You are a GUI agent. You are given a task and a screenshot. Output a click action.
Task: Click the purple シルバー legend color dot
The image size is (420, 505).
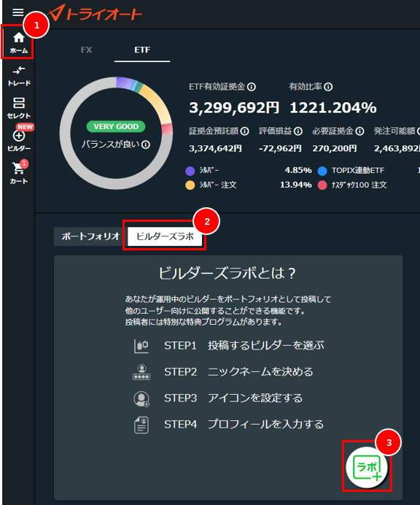click(190, 171)
